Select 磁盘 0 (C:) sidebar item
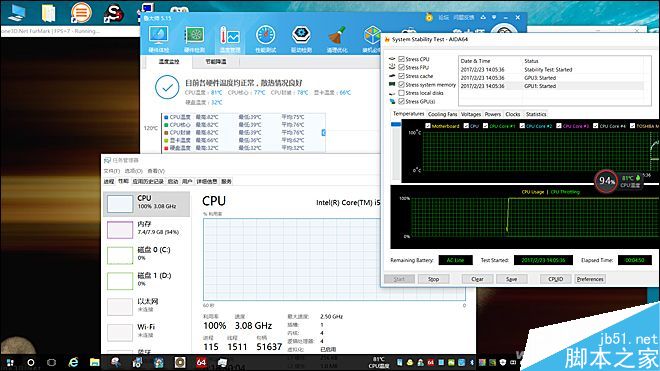 [146, 255]
